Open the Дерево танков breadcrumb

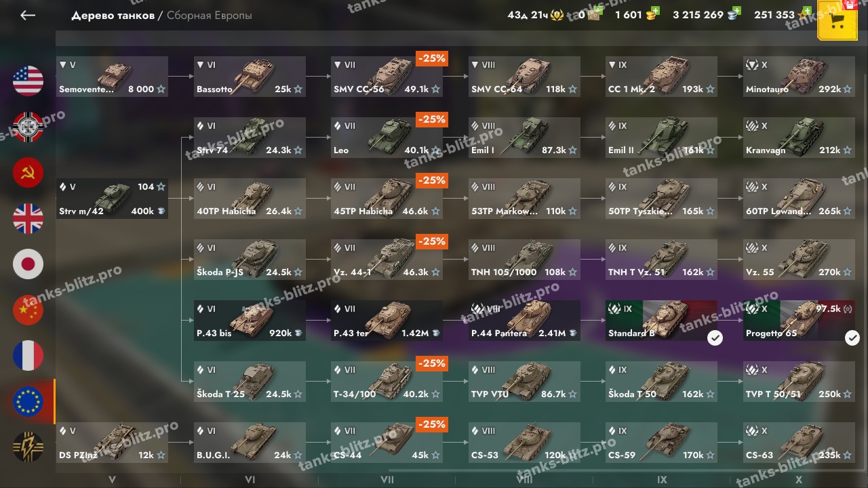pyautogui.click(x=113, y=16)
